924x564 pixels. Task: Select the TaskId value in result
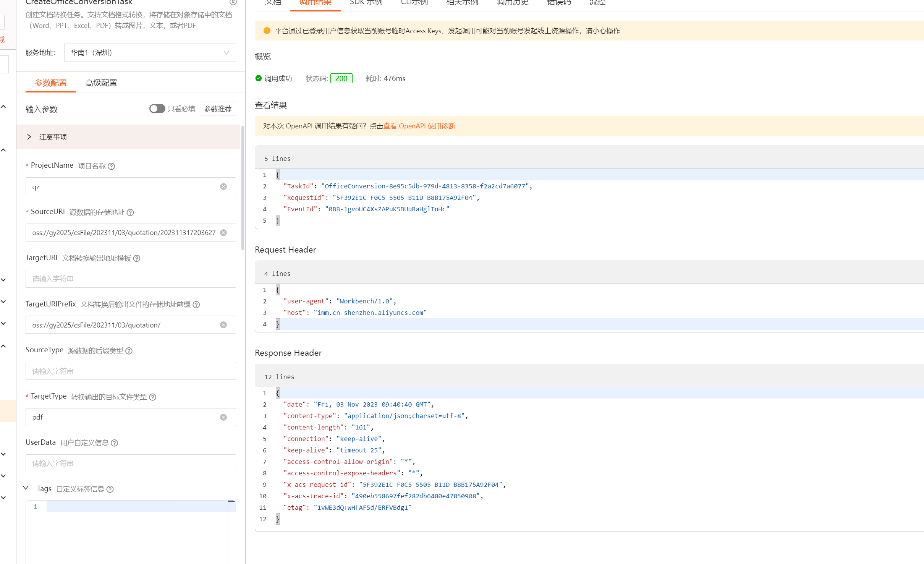[x=425, y=186]
